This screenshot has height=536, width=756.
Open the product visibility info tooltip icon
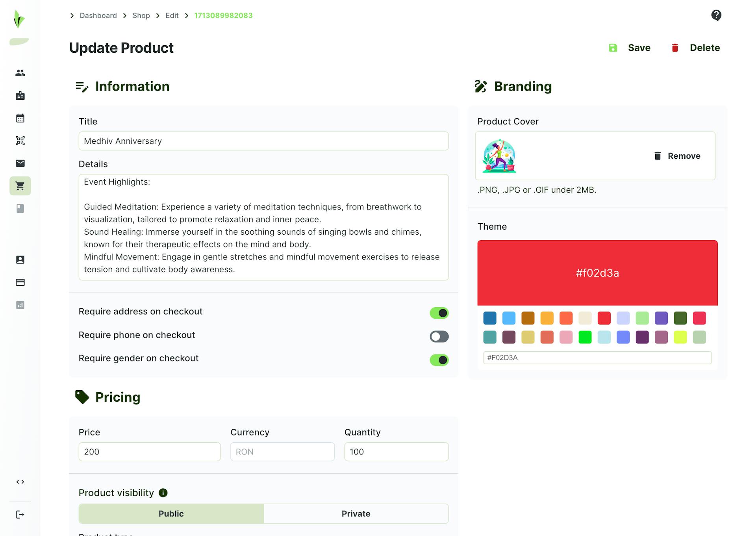pos(163,493)
